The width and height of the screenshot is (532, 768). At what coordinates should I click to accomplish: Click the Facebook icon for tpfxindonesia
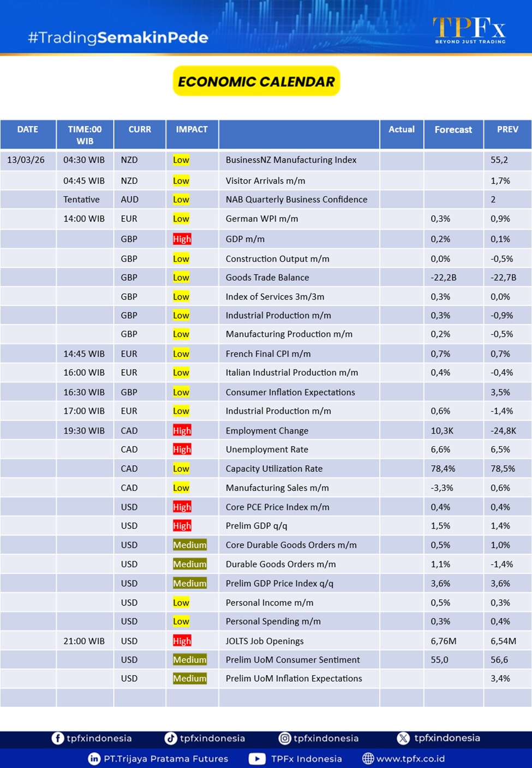point(57,738)
